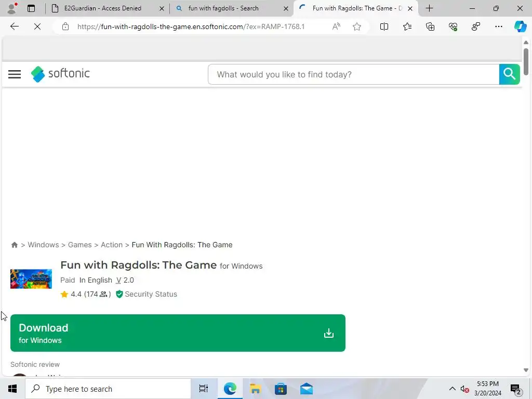Open the Softonic hamburger menu
The width and height of the screenshot is (532, 399).
15,74
